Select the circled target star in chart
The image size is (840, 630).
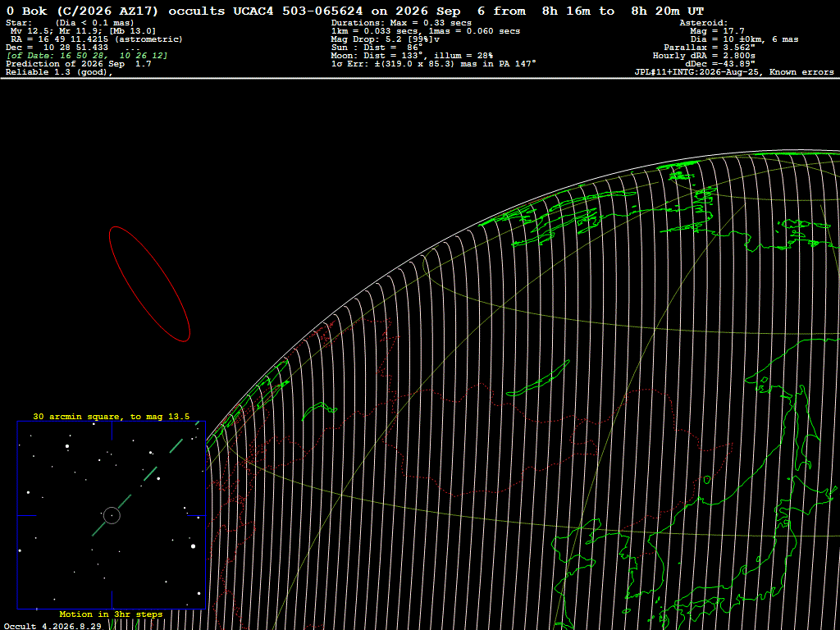112,515
